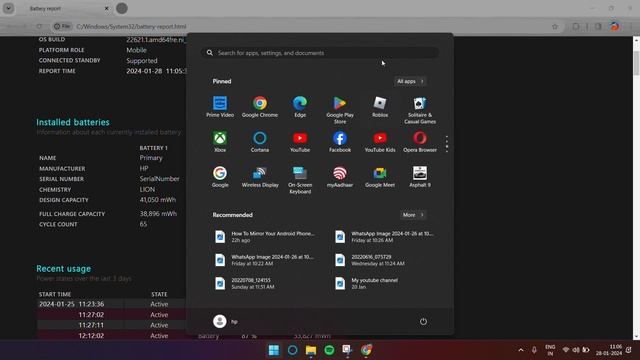
Task: Open the myAadhaar app
Action: click(x=340, y=177)
